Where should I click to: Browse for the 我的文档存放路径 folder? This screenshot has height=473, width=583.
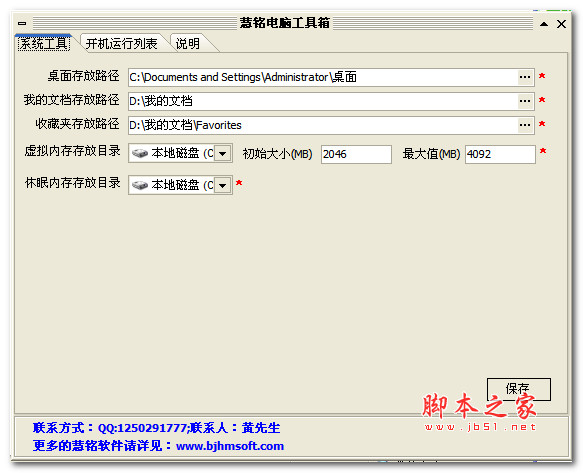point(525,101)
